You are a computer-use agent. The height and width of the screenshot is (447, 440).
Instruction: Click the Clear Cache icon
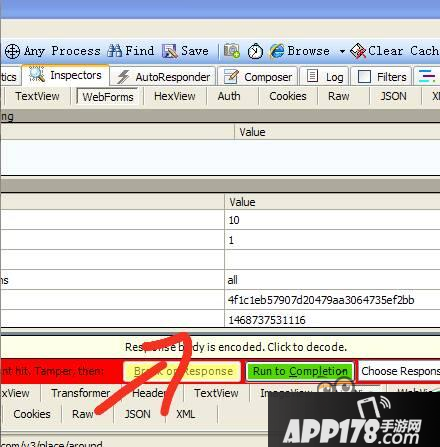tap(358, 51)
